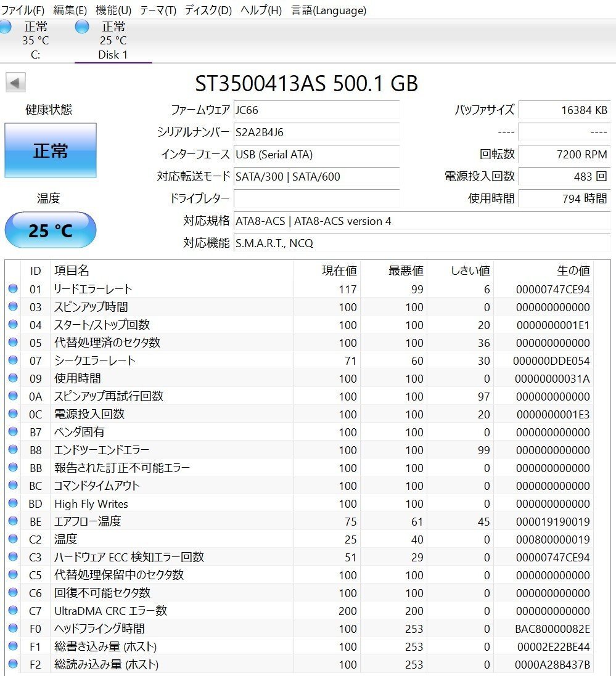Click the status icon for 代替処理保留中のセクタ数 row
The height and width of the screenshot is (676, 616).
(13, 575)
